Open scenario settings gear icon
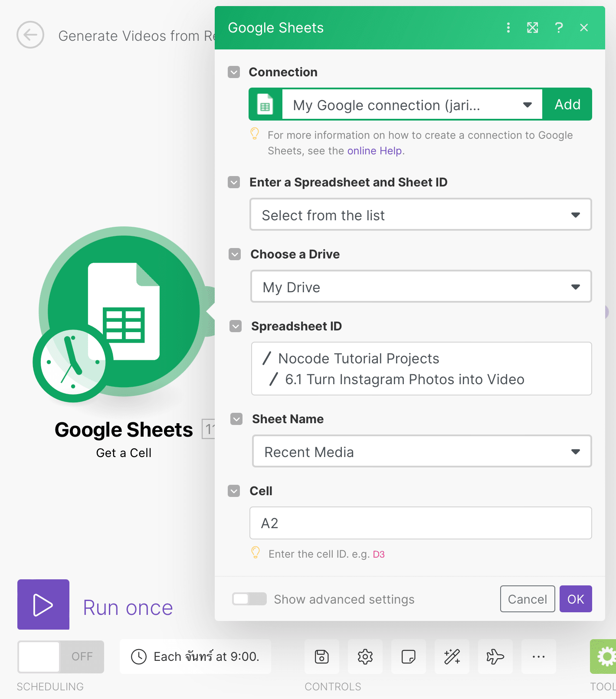The image size is (616, 699). tap(365, 657)
